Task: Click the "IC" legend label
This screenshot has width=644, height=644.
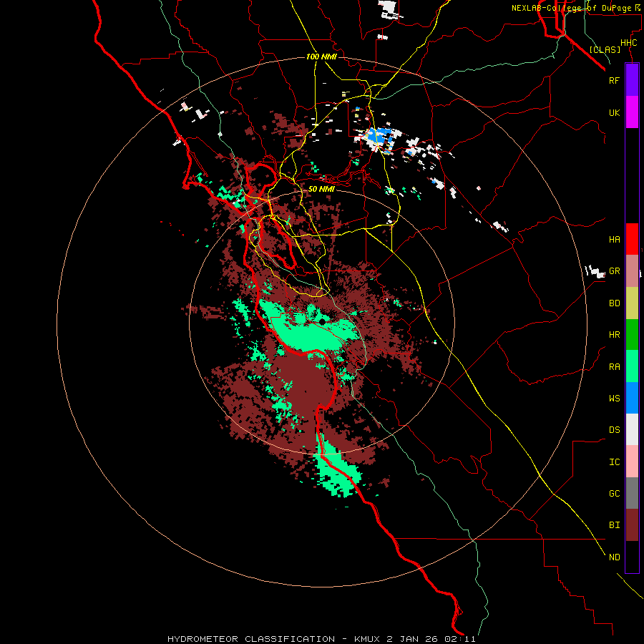Action: (x=614, y=462)
